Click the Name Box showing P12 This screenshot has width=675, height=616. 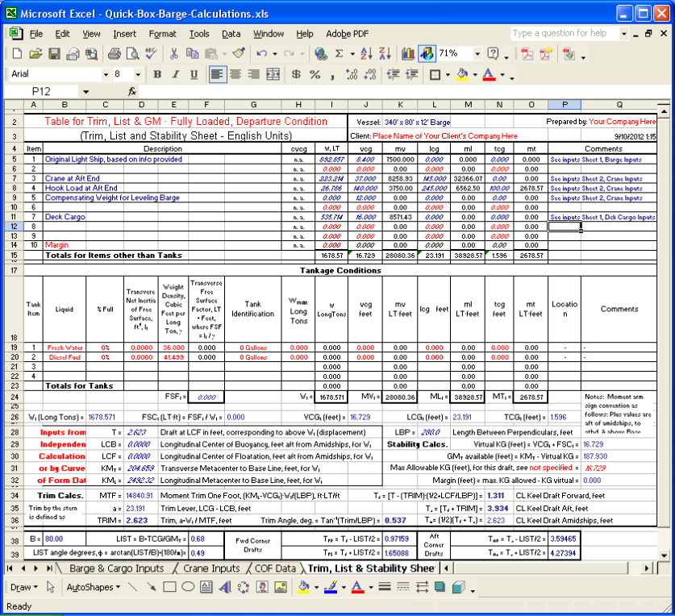pos(42,92)
